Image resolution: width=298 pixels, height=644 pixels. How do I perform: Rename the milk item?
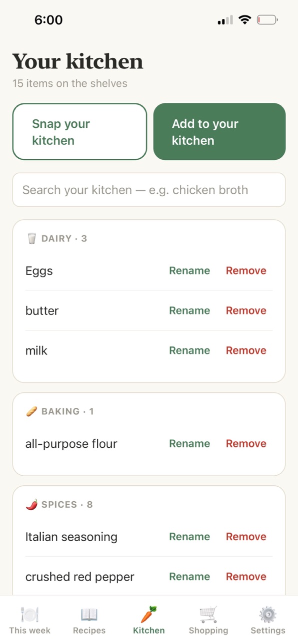click(189, 350)
